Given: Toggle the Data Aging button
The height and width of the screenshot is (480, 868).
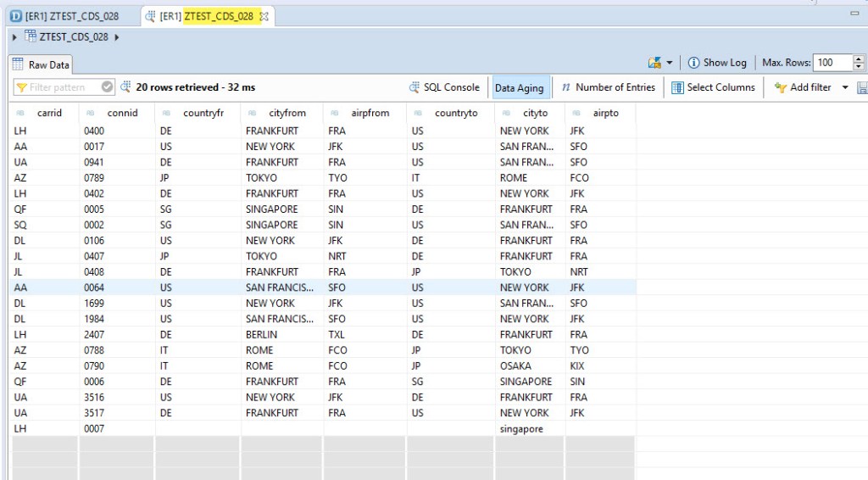Looking at the screenshot, I should point(519,87).
